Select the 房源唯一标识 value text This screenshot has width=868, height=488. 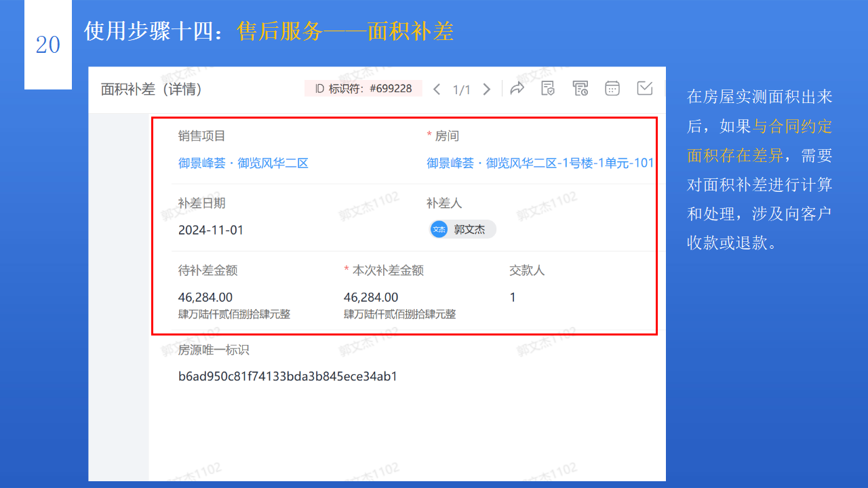click(x=288, y=375)
